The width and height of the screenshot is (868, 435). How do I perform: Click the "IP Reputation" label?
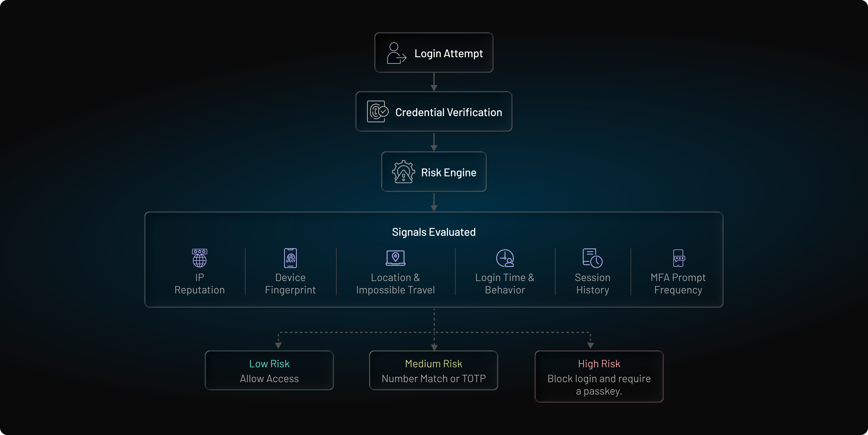(199, 283)
